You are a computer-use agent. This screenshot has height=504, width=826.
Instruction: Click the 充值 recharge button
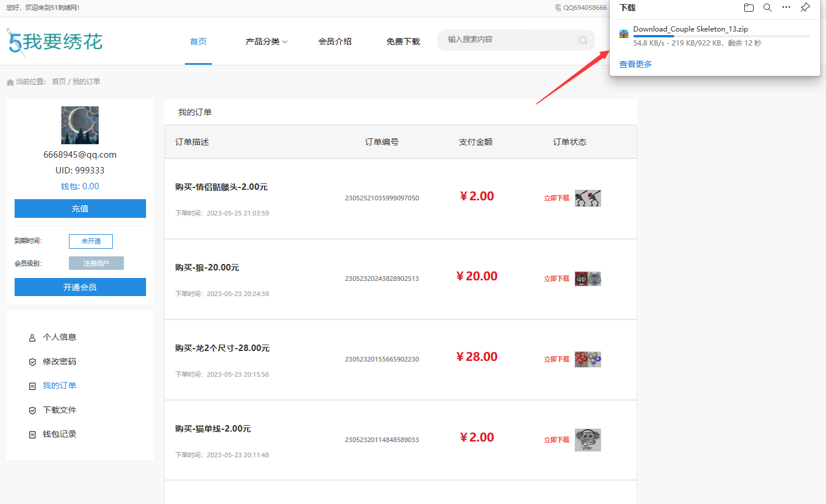(80, 208)
